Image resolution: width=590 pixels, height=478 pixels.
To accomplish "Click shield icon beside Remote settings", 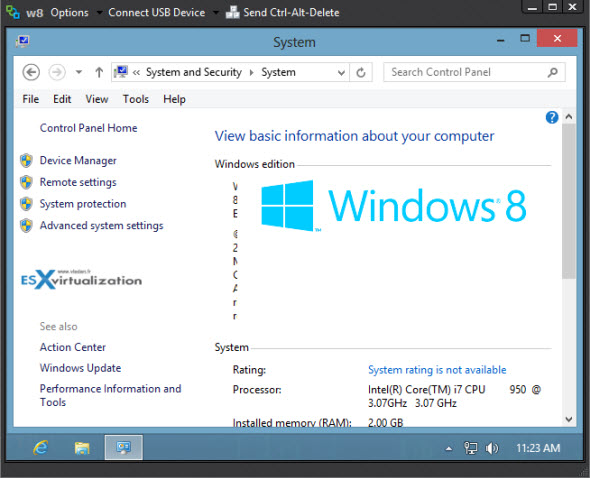I will 26,182.
